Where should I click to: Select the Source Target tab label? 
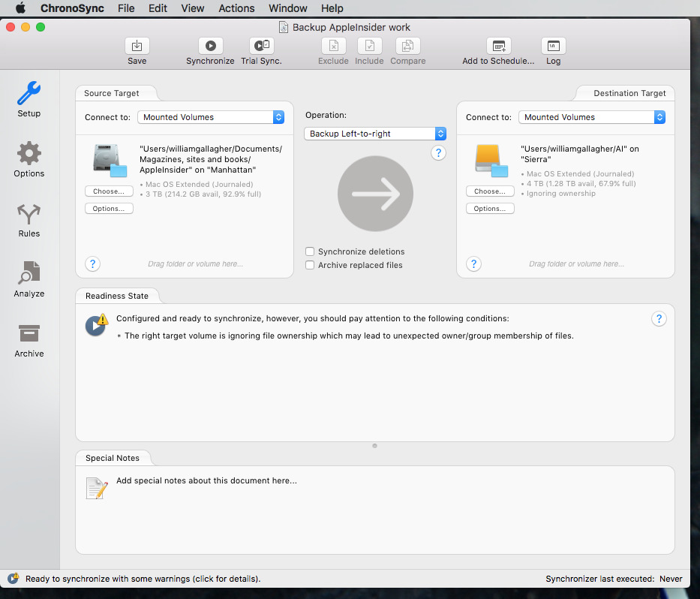pos(112,93)
